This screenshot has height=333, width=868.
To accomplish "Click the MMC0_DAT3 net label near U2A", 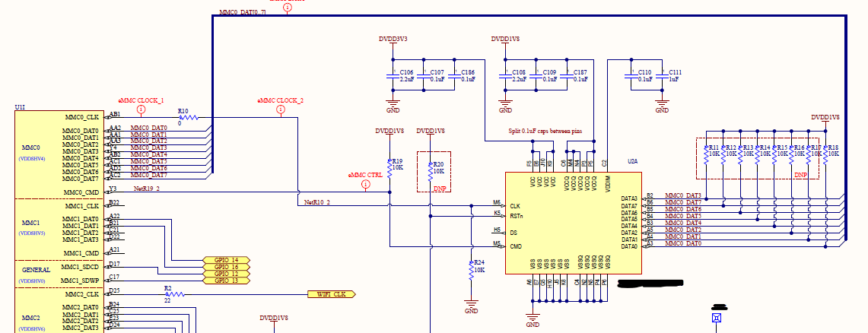I will (682, 195).
